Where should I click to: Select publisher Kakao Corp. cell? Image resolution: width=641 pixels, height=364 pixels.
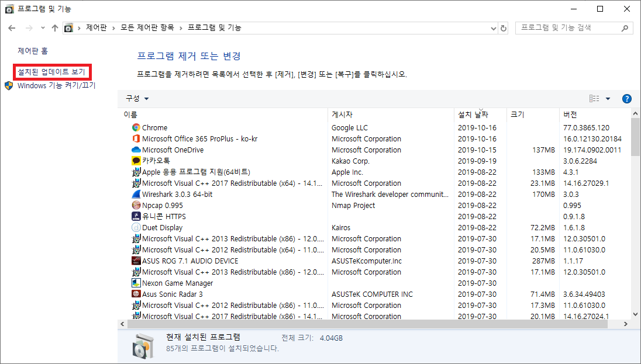[x=350, y=161]
